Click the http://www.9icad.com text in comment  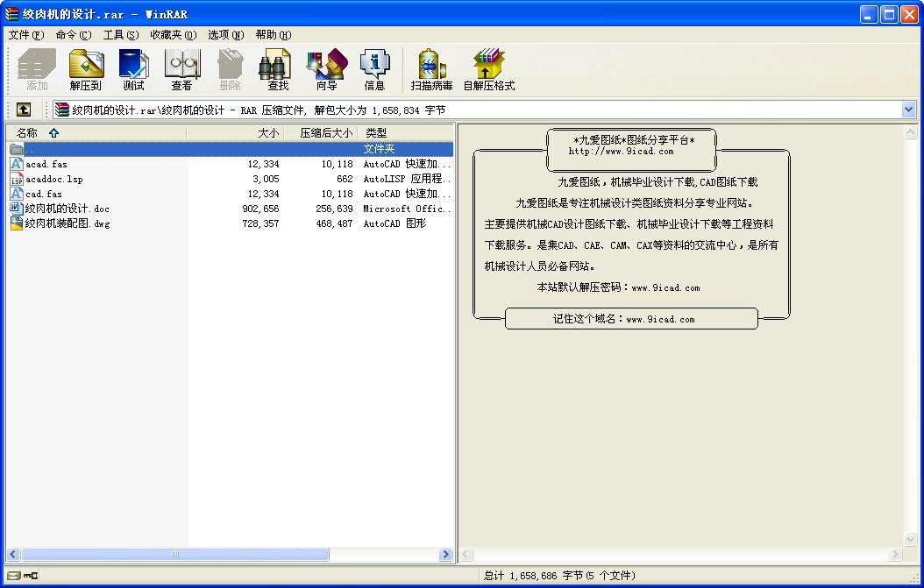pos(621,152)
